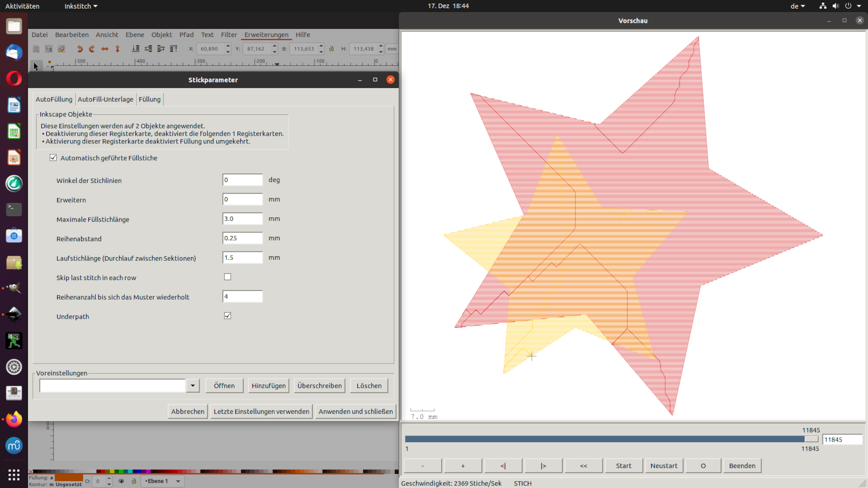
Task: Click Anwenden und schließen button
Action: coord(355,411)
